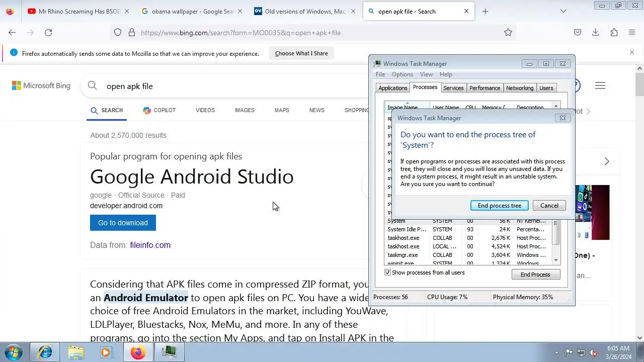Show hidden tray icons arrow
Image resolution: width=644 pixels, height=362 pixels.
[x=556, y=352]
